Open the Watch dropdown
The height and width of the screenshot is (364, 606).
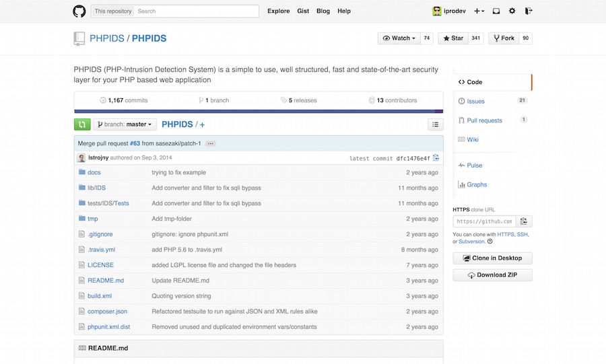(x=399, y=38)
